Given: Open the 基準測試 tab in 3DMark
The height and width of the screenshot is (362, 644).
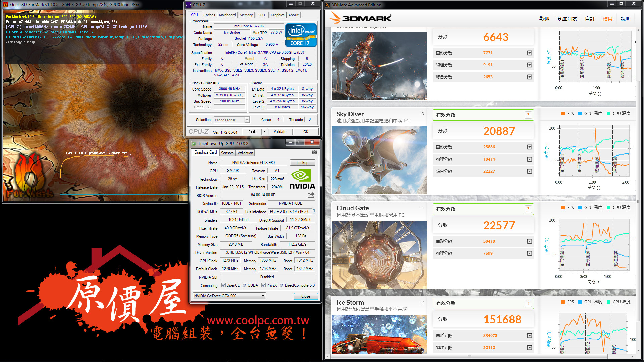Looking at the screenshot, I should pos(567,19).
